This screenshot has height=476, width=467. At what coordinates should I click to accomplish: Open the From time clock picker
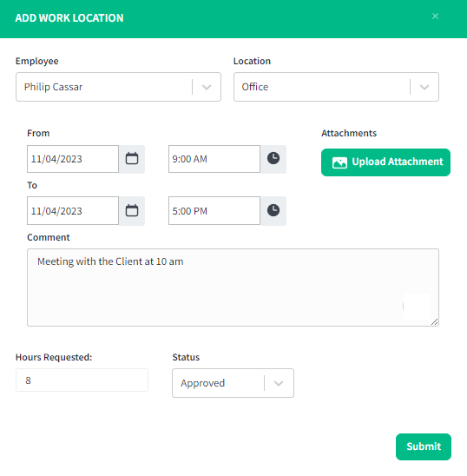coord(273,159)
